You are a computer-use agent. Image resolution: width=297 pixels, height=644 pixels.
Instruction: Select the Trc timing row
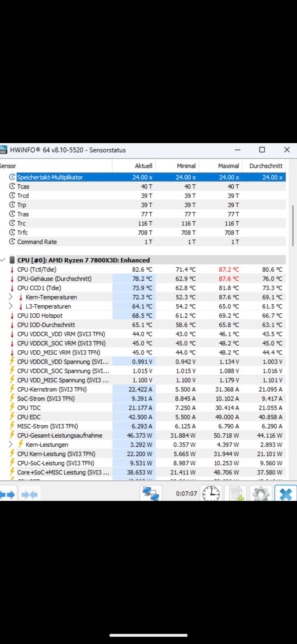(147, 223)
